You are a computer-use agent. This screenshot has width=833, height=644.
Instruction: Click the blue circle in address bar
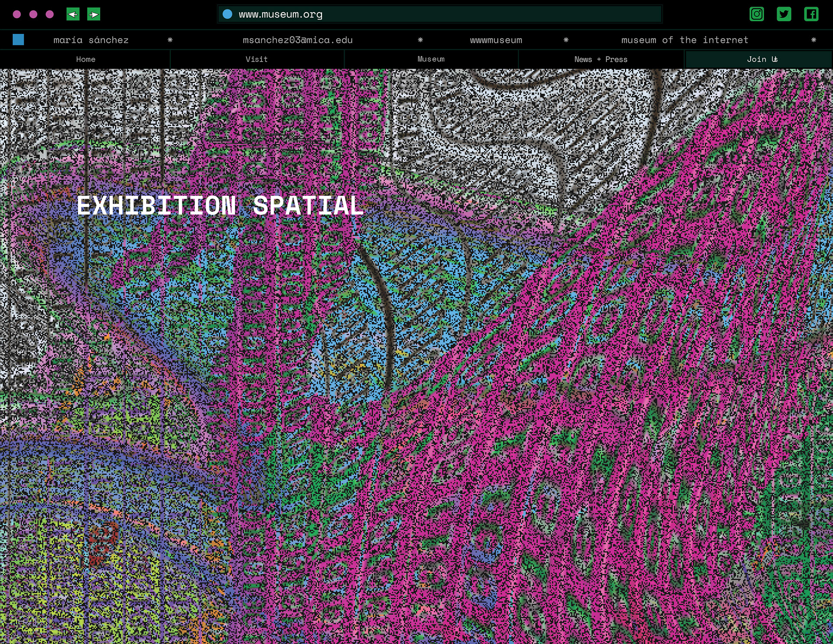tap(227, 14)
